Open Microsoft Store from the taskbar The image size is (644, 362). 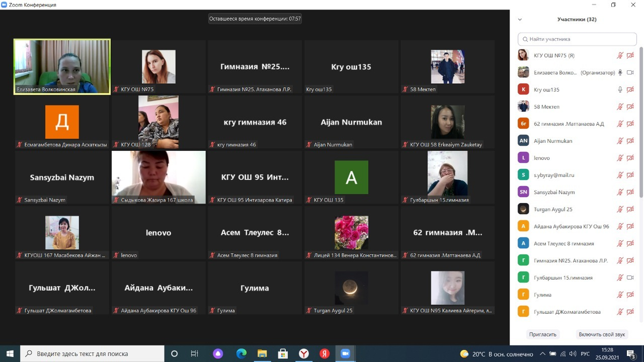pyautogui.click(x=283, y=354)
